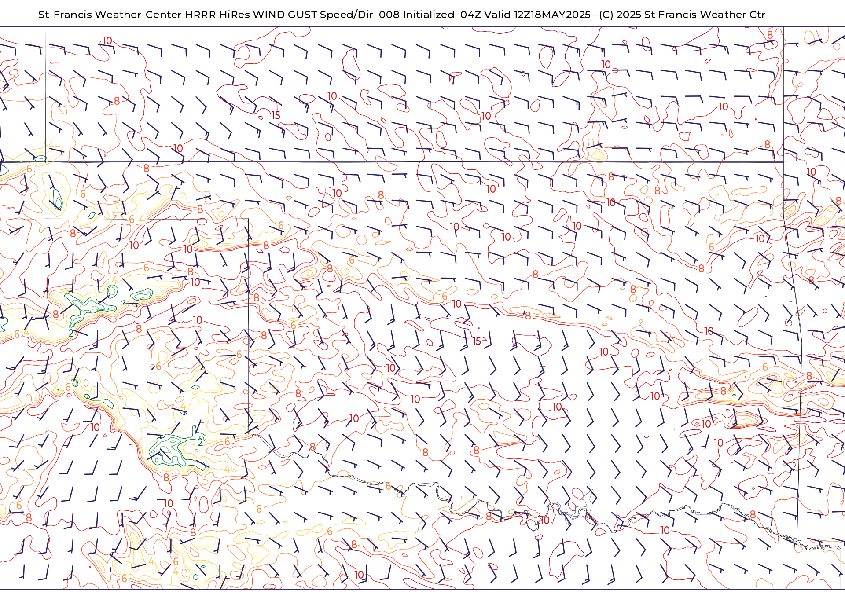This screenshot has width=845, height=616.
Task: Click the '(C) 2025 St Francis Weather Ctr' notice
Action: pyautogui.click(x=682, y=15)
